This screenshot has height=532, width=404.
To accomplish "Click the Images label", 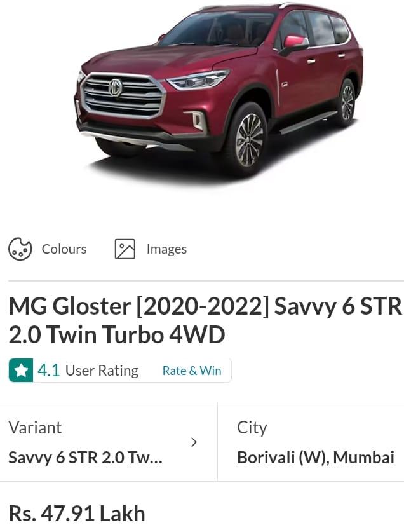I will coord(166,249).
